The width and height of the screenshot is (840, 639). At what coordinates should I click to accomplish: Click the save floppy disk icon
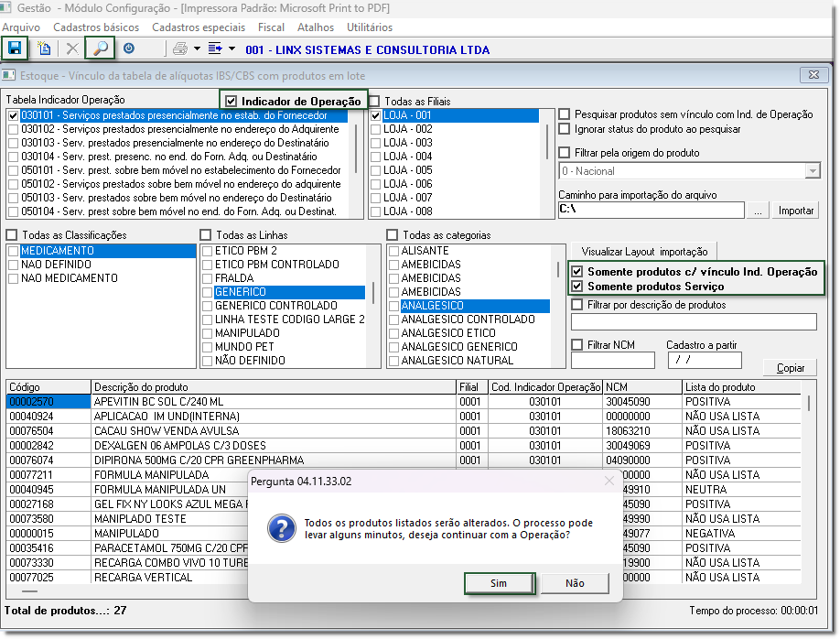coord(15,49)
